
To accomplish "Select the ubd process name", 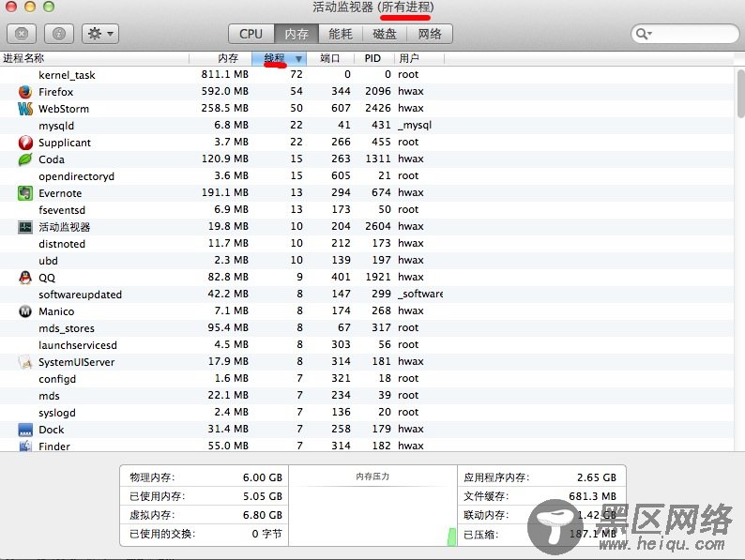I will pyautogui.click(x=48, y=261).
